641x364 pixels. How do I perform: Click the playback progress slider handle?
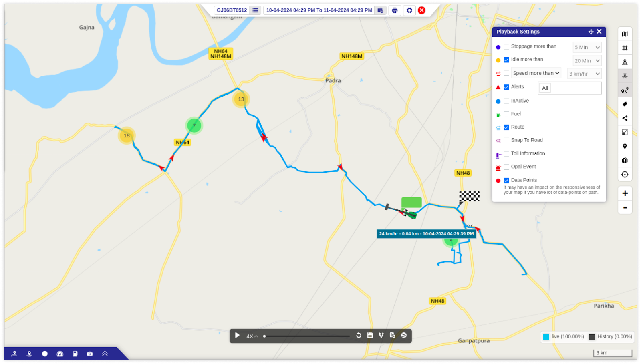coord(264,336)
